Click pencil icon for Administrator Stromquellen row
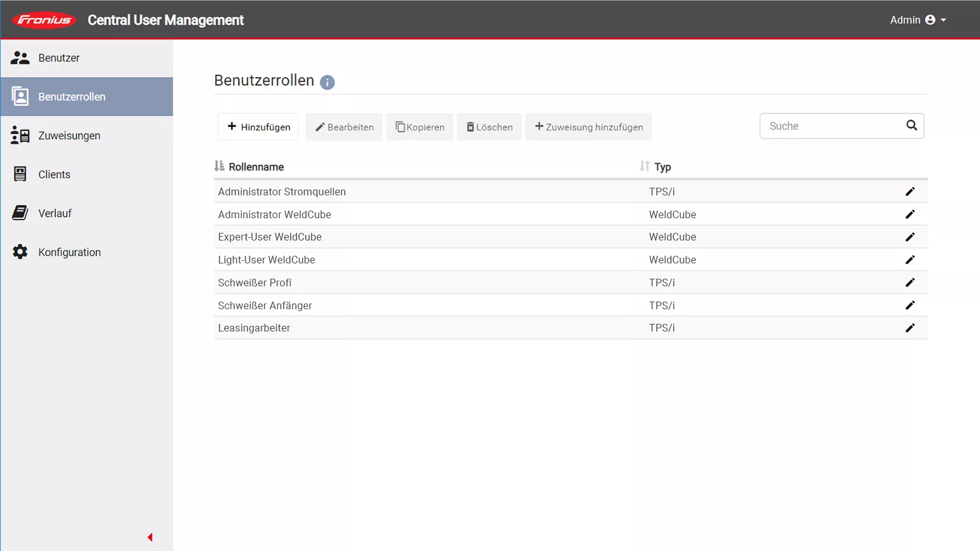 click(910, 192)
